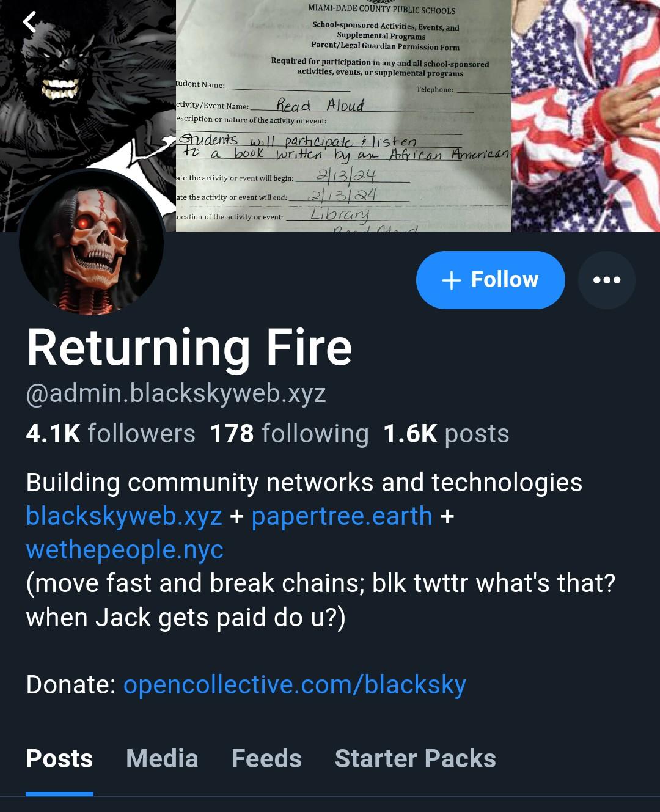Viewport: 660px width, 812px height.
Task: View the 178 following list
Action: pyautogui.click(x=289, y=433)
